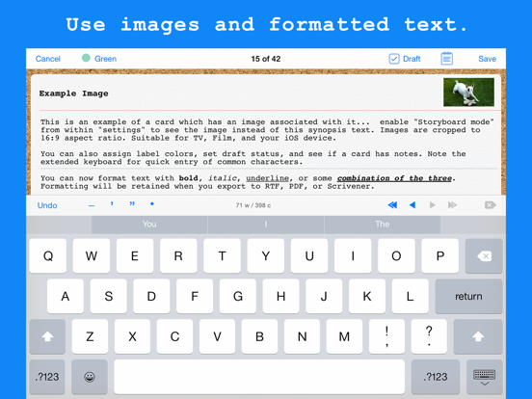This screenshot has width=532, height=399.
Task: Go to previous card arrow
Action: coord(412,205)
